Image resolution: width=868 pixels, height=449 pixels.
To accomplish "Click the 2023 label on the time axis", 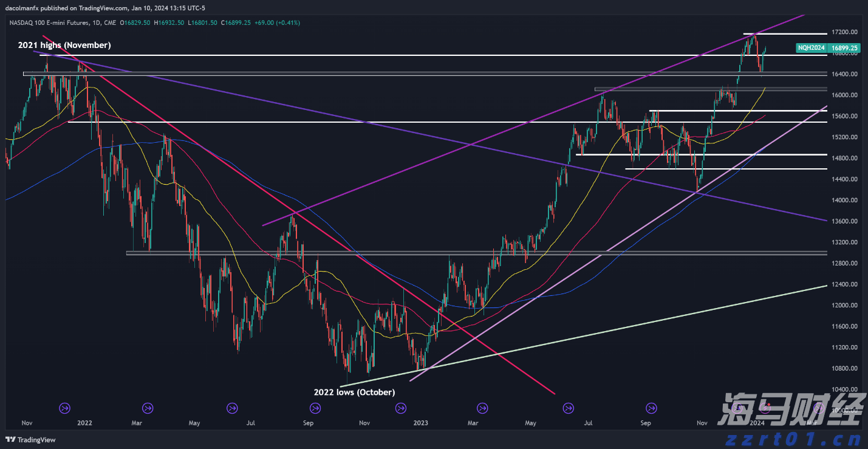I will (x=420, y=422).
